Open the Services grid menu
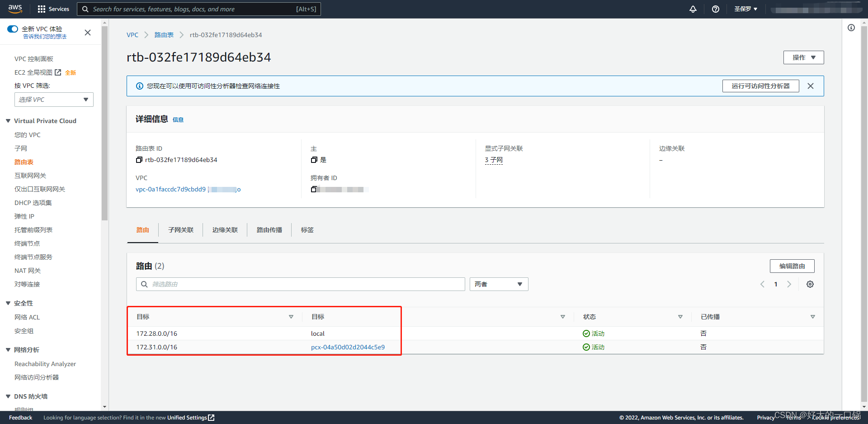The image size is (868, 424). coord(53,9)
